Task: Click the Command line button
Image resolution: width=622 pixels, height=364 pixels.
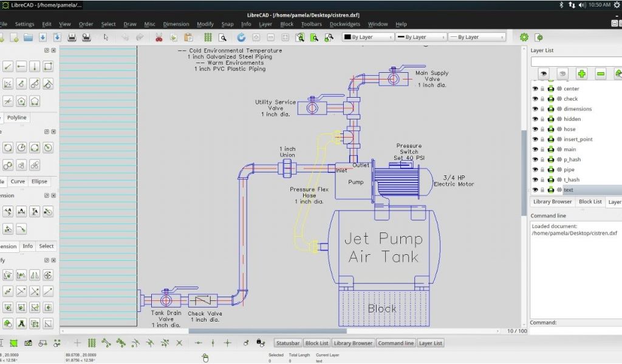Action: (395, 343)
